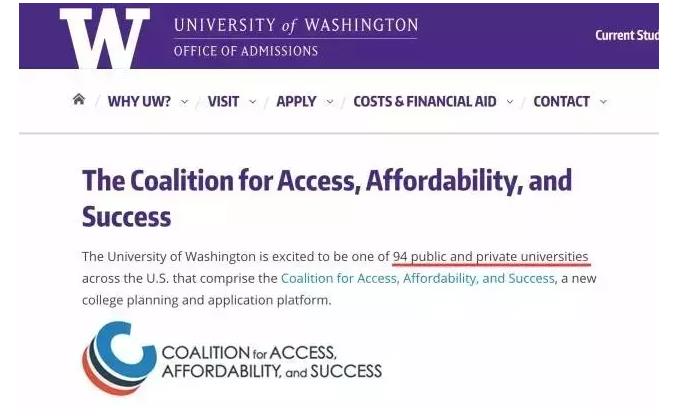The height and width of the screenshot is (416, 678).
Task: Click the Coalition circular C logo
Action: (x=119, y=358)
